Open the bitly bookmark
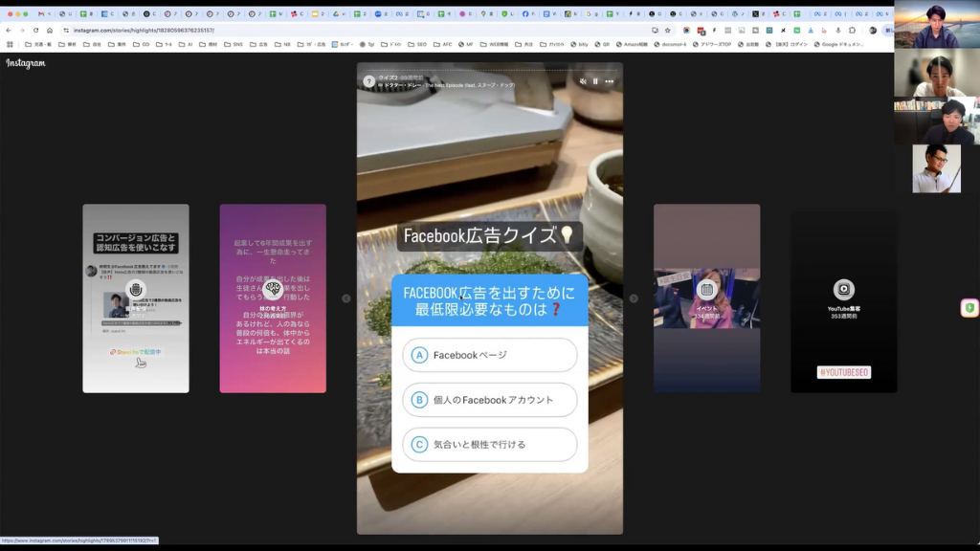 [x=579, y=44]
